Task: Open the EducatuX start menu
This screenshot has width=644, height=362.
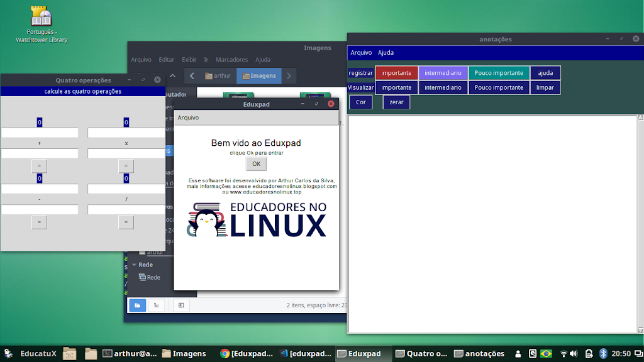Action: pyautogui.click(x=30, y=353)
